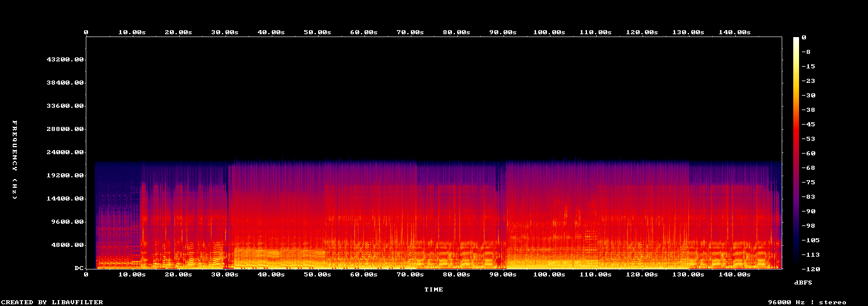868x306 pixels.
Task: Click the -60 level on dBFS color bar
Action: (x=809, y=153)
